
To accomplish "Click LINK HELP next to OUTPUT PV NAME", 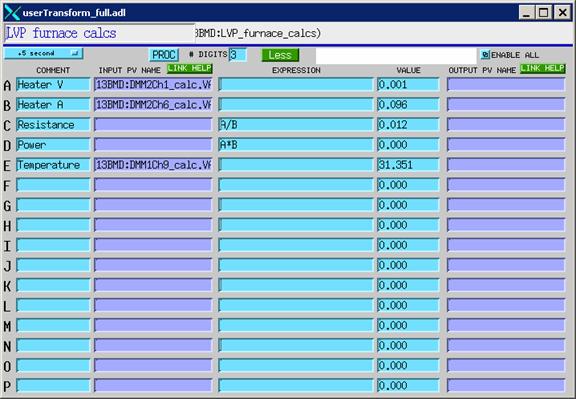I will coord(543,68).
